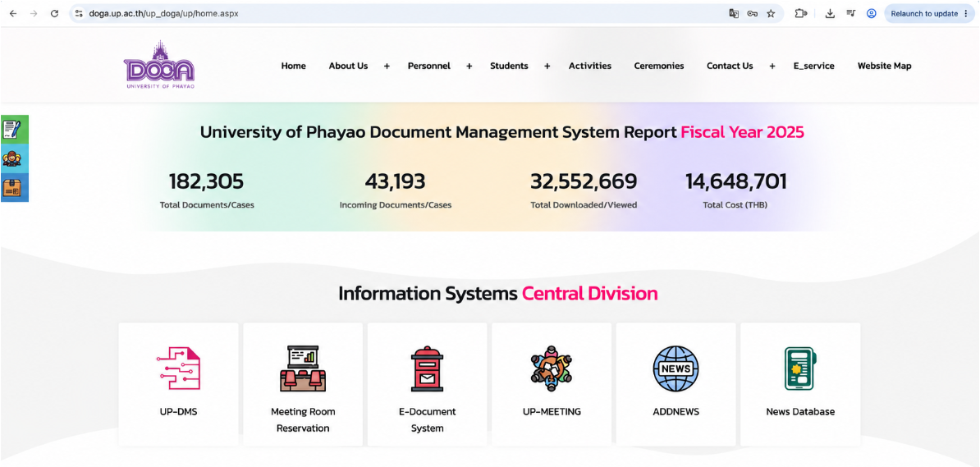980x467 pixels.
Task: Click the UP-MEETING label
Action: click(552, 411)
